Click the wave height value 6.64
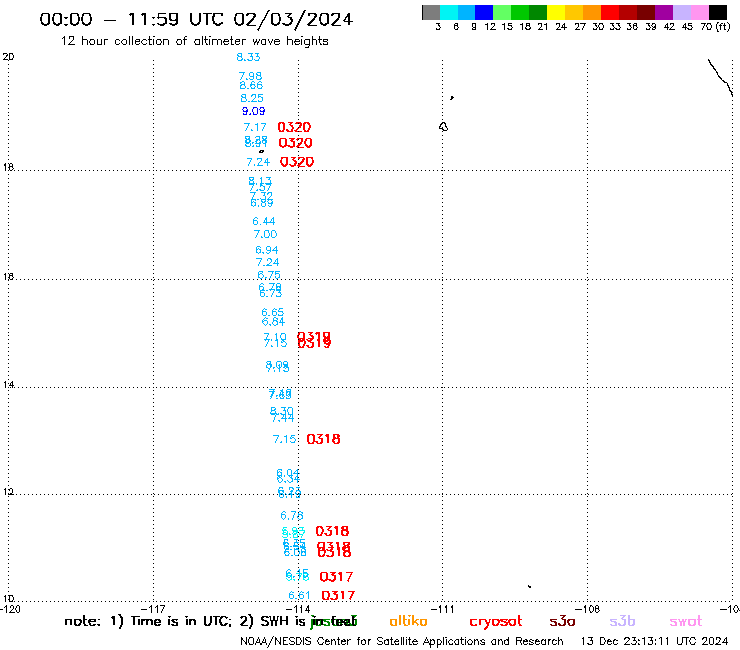Image resolution: width=740 pixels, height=650 pixels. (x=273, y=322)
